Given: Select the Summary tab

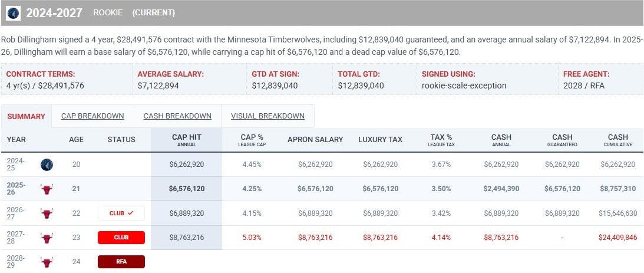Looking at the screenshot, I should pyautogui.click(x=26, y=117).
